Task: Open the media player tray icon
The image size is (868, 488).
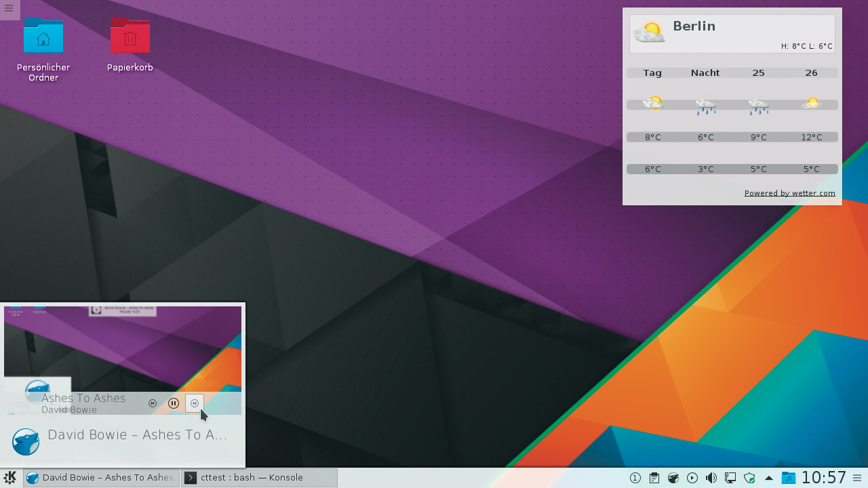Action: click(692, 478)
